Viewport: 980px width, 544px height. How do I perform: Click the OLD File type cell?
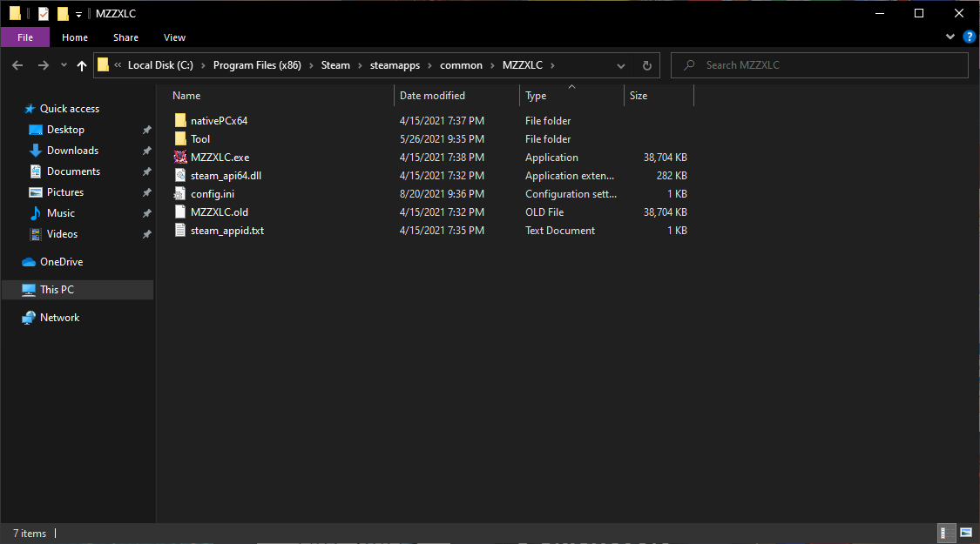coord(544,212)
